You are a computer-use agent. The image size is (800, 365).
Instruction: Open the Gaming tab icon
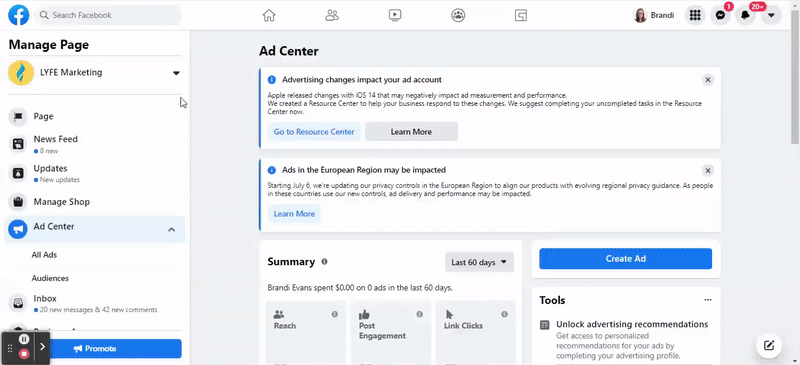521,15
